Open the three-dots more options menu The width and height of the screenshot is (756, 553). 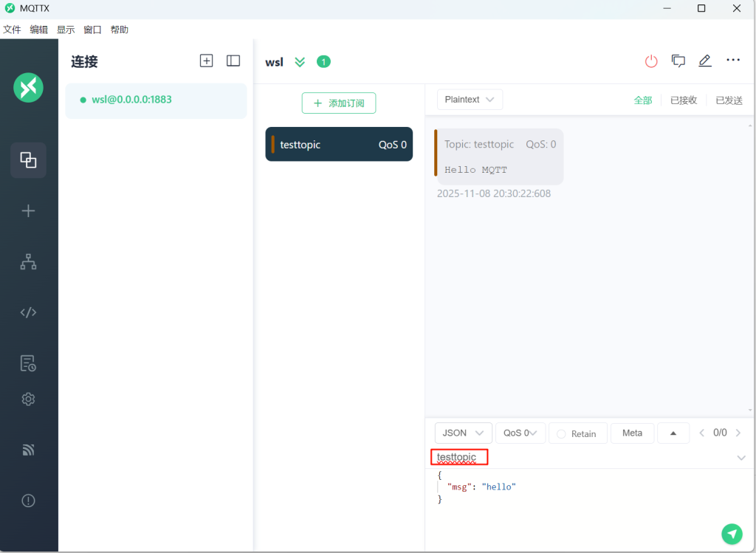(x=732, y=61)
